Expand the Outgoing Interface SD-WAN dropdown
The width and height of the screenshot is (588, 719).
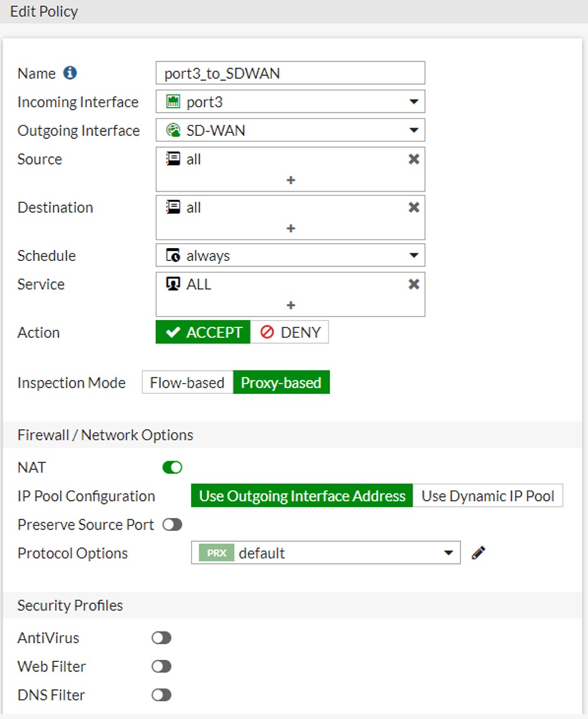click(290, 131)
